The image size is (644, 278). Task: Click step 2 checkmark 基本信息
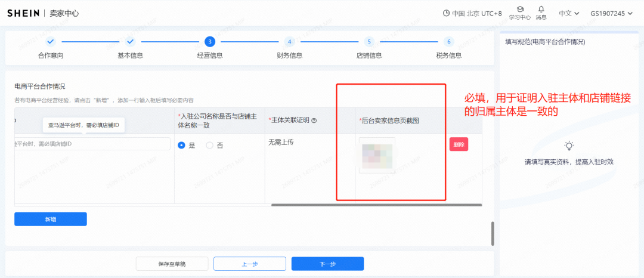coord(130,41)
